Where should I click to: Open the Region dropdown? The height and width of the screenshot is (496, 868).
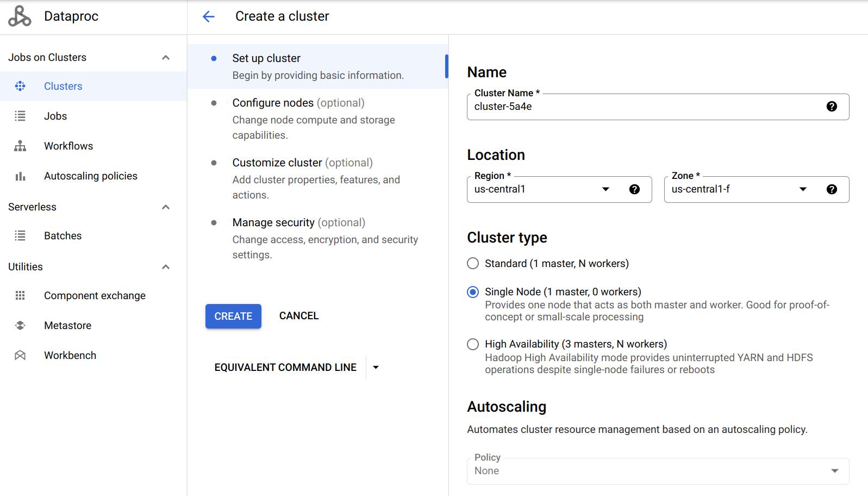click(x=605, y=189)
